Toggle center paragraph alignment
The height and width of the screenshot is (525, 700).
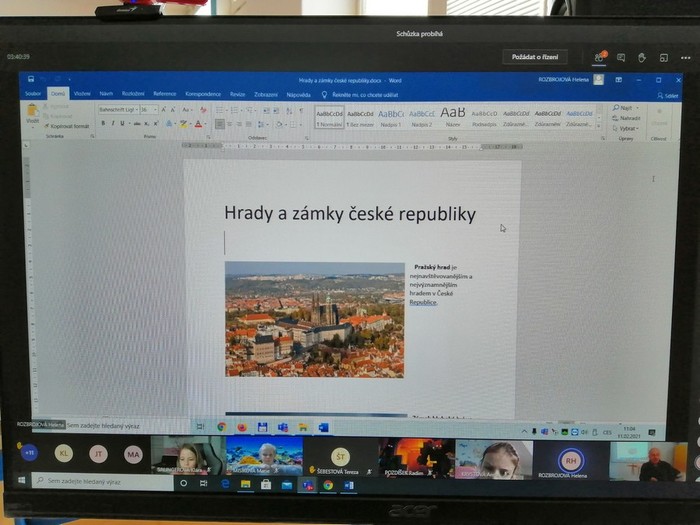click(229, 124)
